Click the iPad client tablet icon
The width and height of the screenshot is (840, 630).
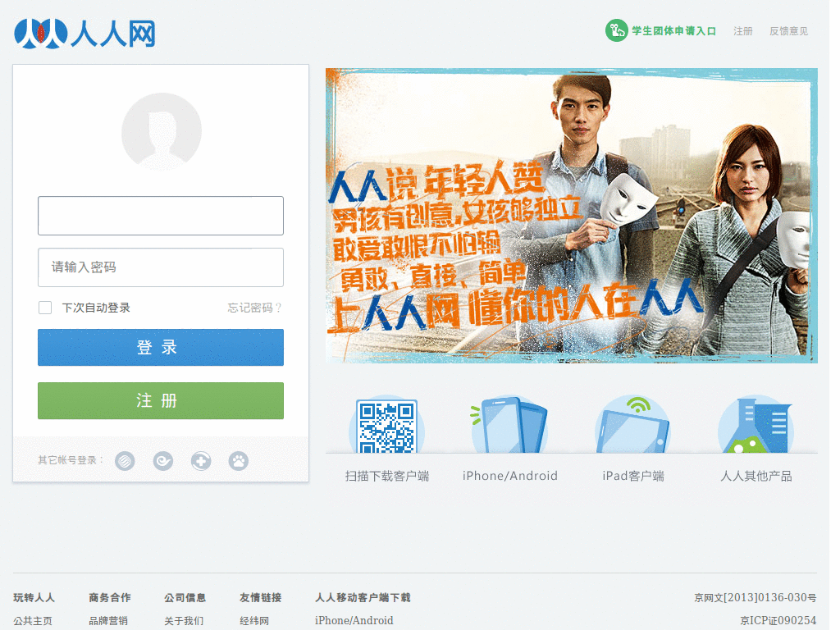point(632,425)
